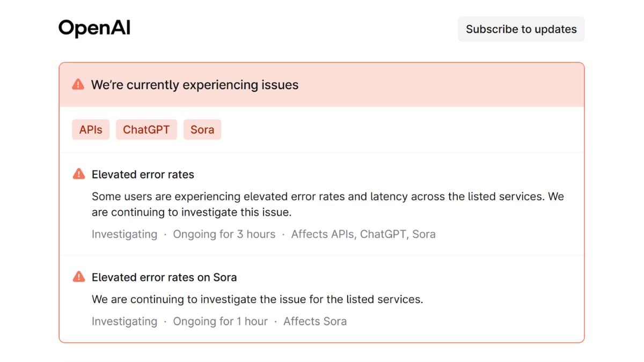
Task: Click the description about elevated error rates and latency
Action: (x=328, y=204)
